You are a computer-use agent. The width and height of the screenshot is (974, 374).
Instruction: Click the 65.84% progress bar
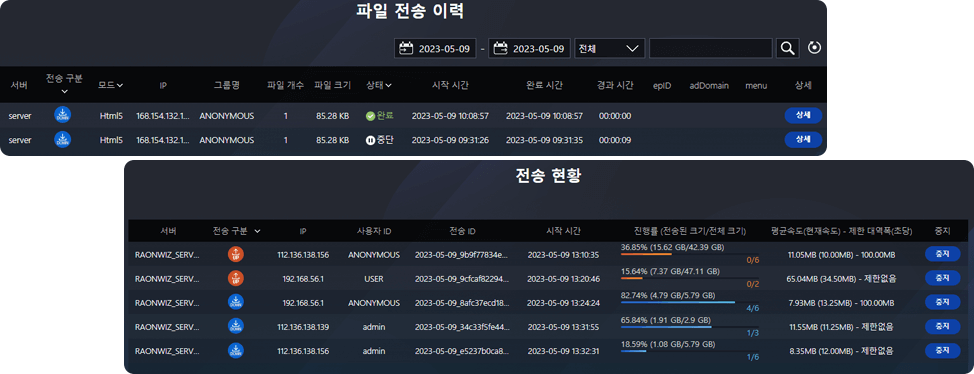pos(690,327)
